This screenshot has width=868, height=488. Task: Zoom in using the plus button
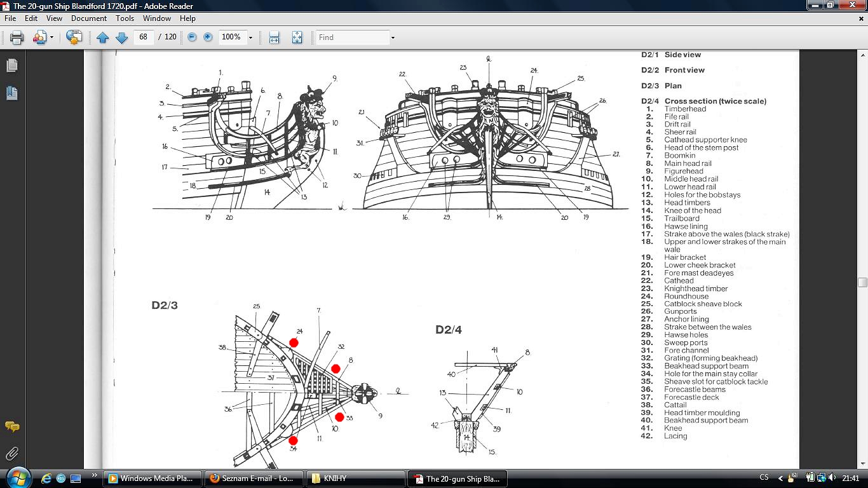coord(208,37)
